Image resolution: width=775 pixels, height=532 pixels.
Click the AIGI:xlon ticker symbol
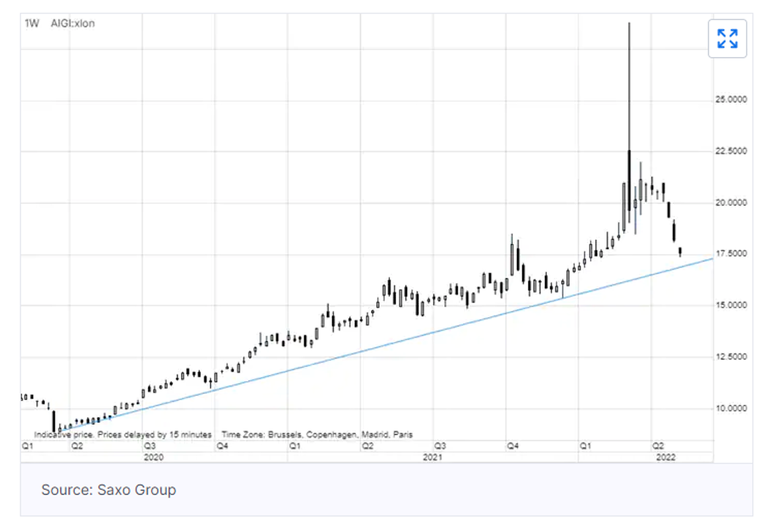pyautogui.click(x=72, y=24)
